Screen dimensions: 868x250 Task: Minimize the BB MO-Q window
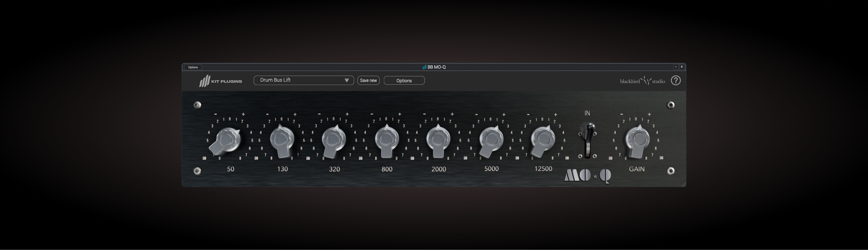676,67
